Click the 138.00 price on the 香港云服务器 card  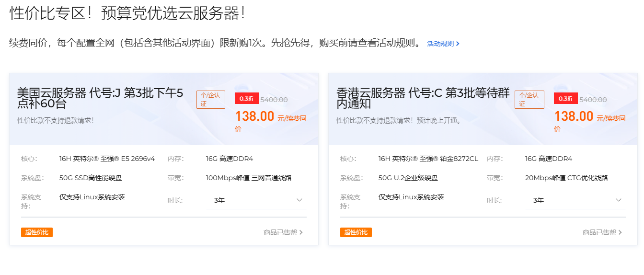(574, 116)
